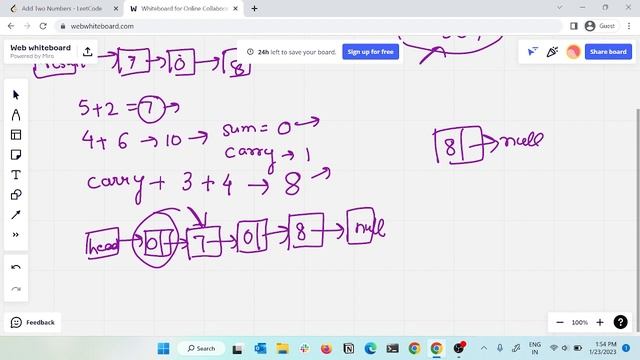The width and height of the screenshot is (640, 360).
Task: Click the 100% zoom level
Action: 580,322
